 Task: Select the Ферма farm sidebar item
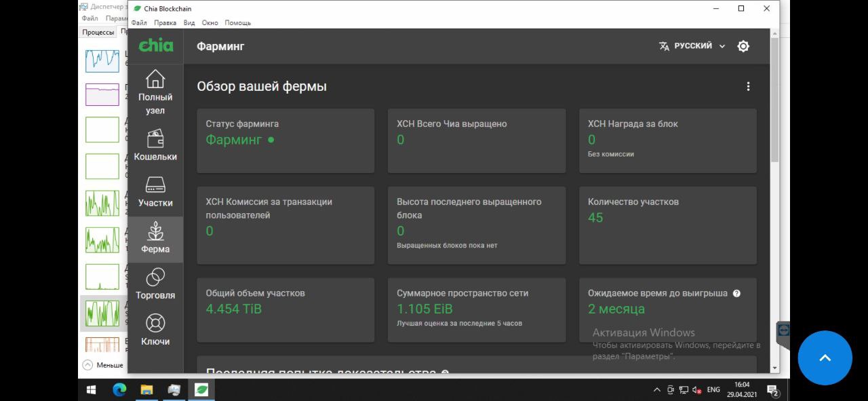tap(155, 240)
